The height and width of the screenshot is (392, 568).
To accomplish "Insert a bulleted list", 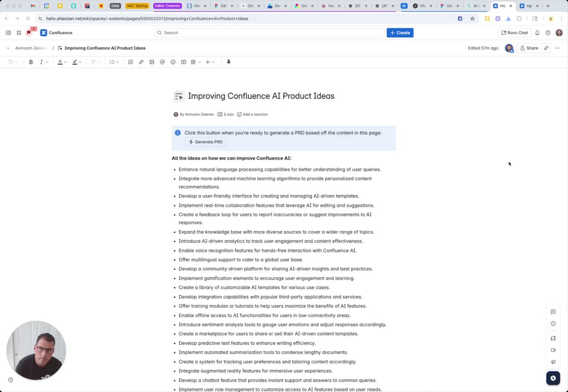I will [x=112, y=62].
